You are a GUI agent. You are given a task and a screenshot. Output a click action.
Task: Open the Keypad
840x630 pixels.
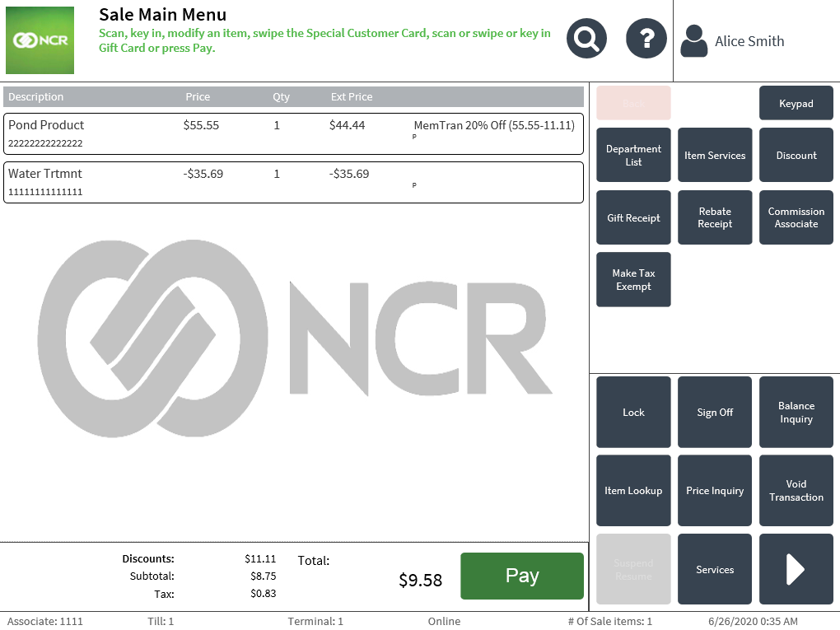pos(796,103)
